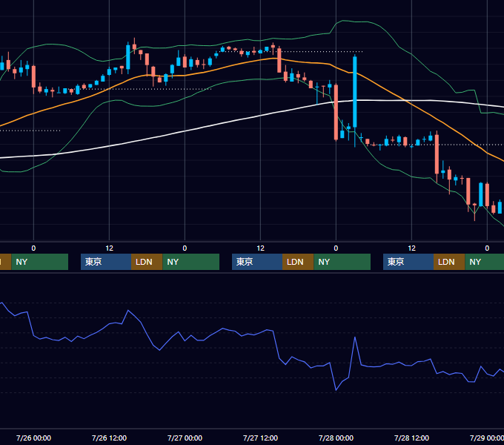Viewport: 504px width, 445px height.
Task: Click the 東京 session bar for 7/26
Action: tap(106, 262)
